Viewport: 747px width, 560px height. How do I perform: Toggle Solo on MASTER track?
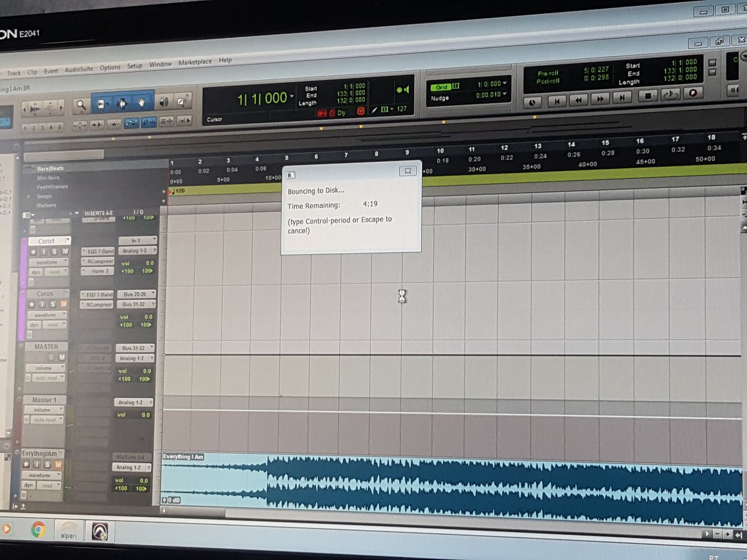[51, 357]
